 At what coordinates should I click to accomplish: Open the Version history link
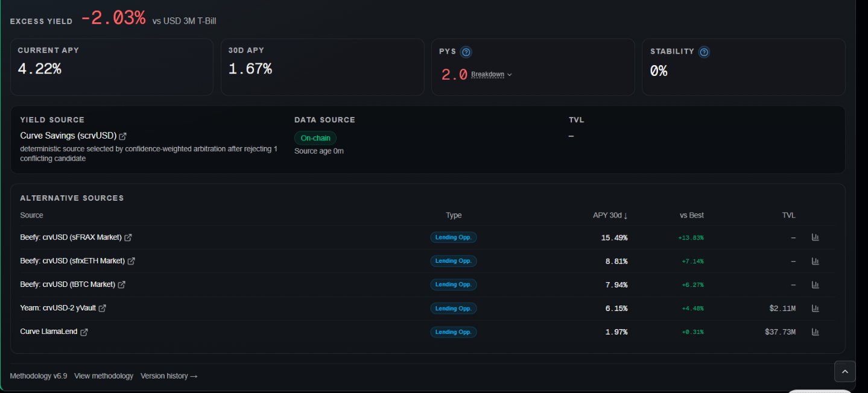(169, 376)
